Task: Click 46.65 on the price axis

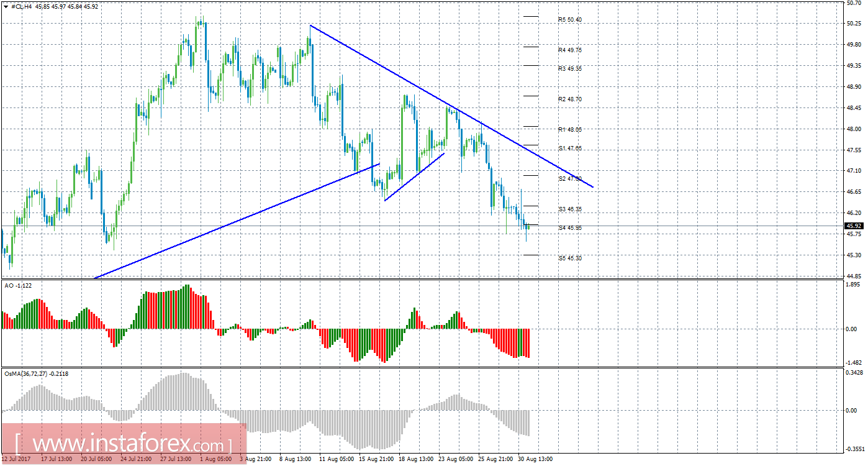Action: point(854,192)
